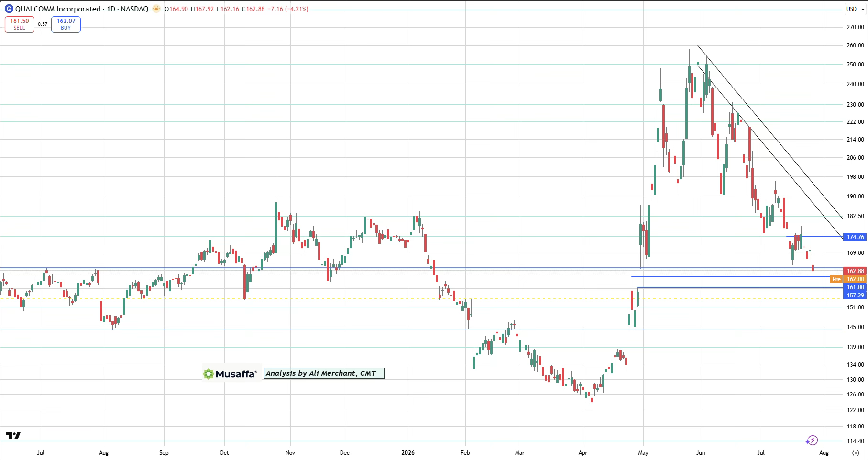868x460 pixels.
Task: Click 130.00 on the price scale
Action: point(856,380)
